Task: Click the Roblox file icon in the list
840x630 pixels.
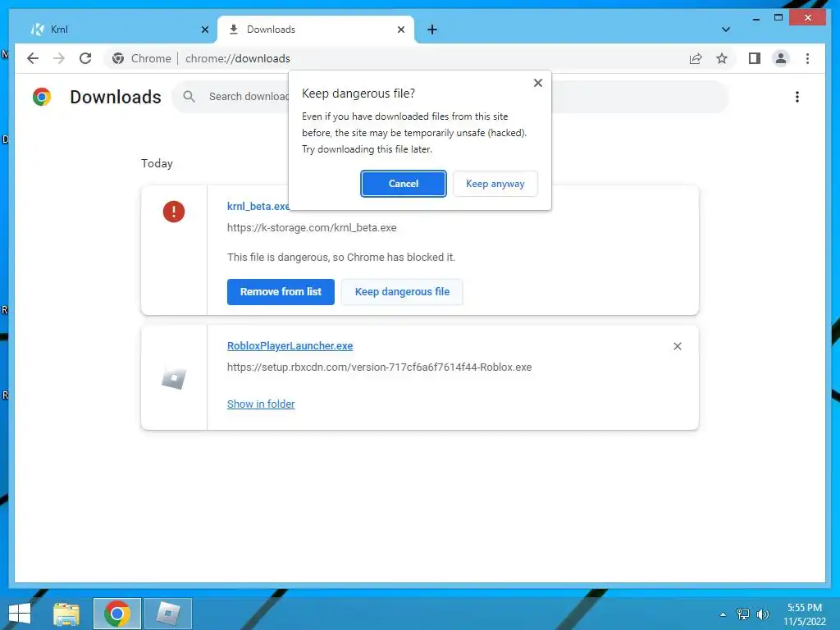Action: (174, 379)
